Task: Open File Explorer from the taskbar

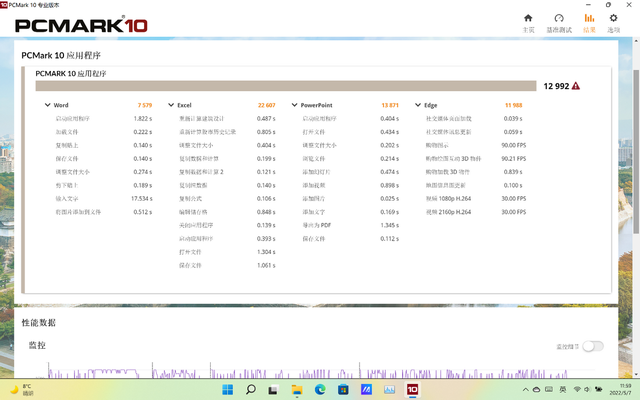Action: click(297, 389)
